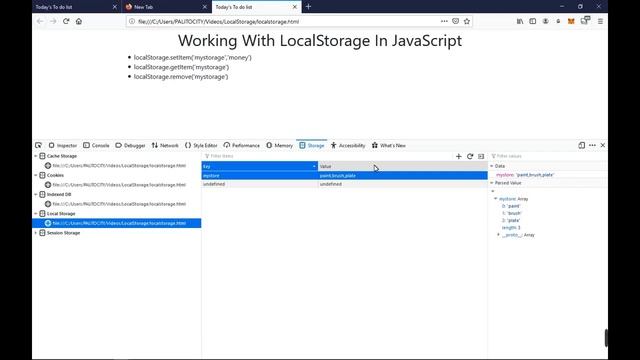Collapse the Cookies tree node
This screenshot has height=360, width=640.
pos(36,175)
